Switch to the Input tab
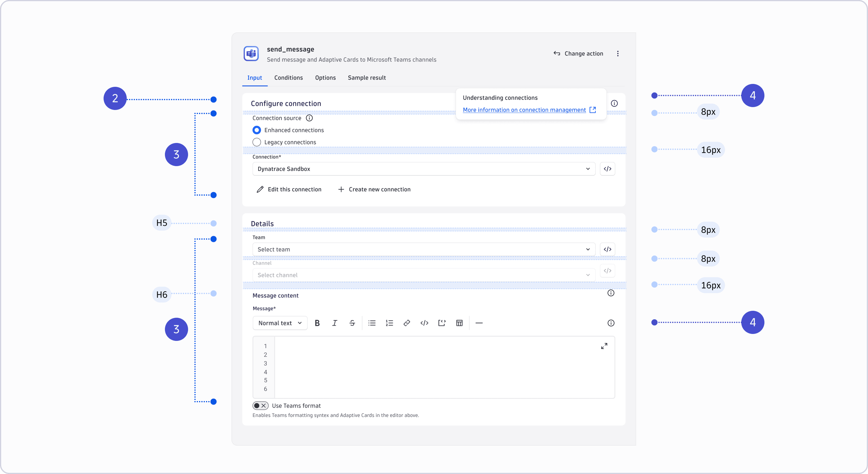The height and width of the screenshot is (474, 868). [x=254, y=78]
